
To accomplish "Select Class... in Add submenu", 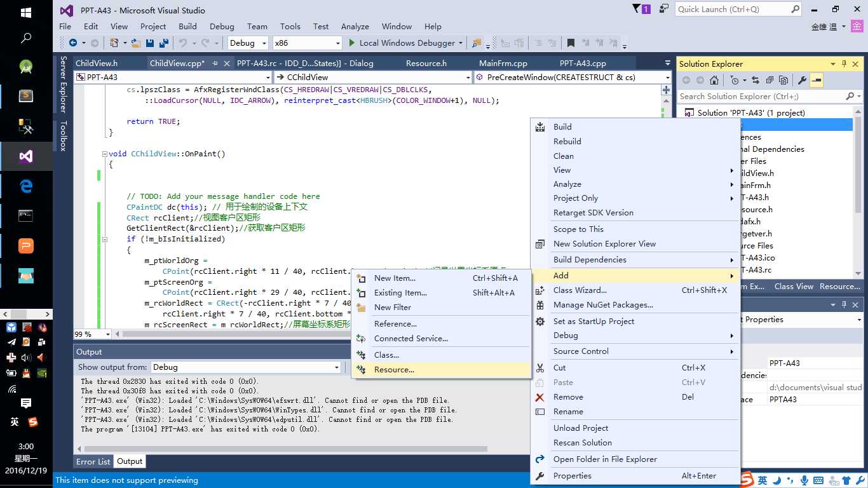I will tap(441, 355).
